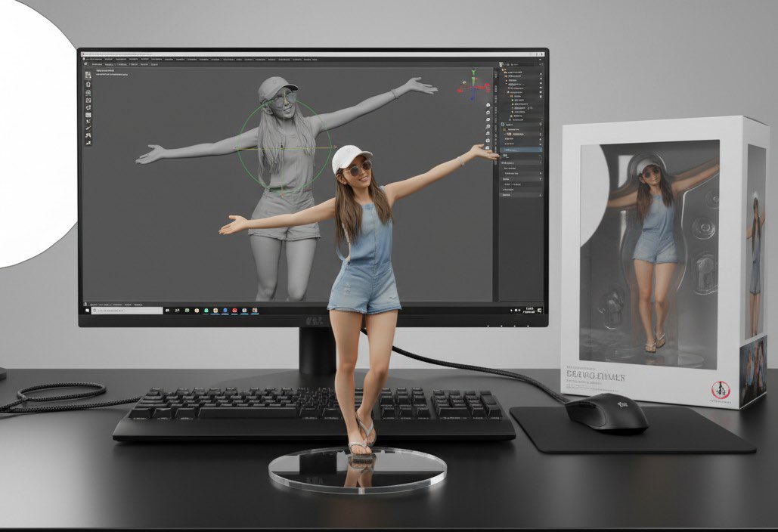778x532 pixels.
Task: Open the notification center icon in system tray
Action: (x=540, y=311)
